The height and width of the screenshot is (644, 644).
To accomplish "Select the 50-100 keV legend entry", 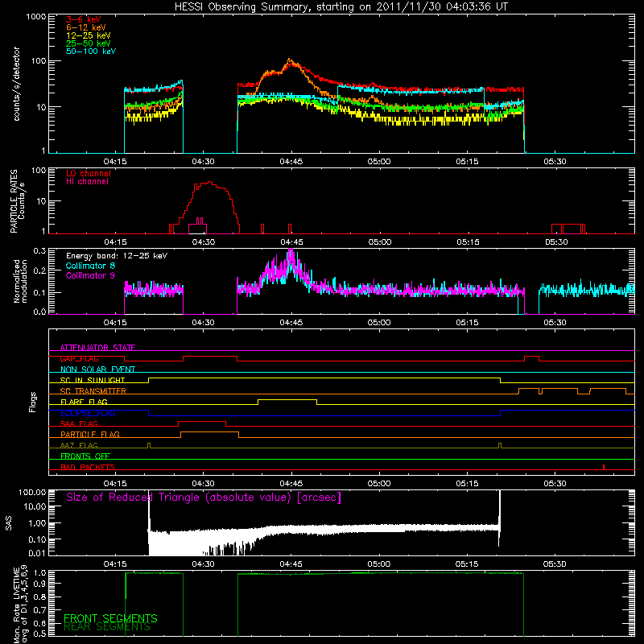I will point(91,52).
